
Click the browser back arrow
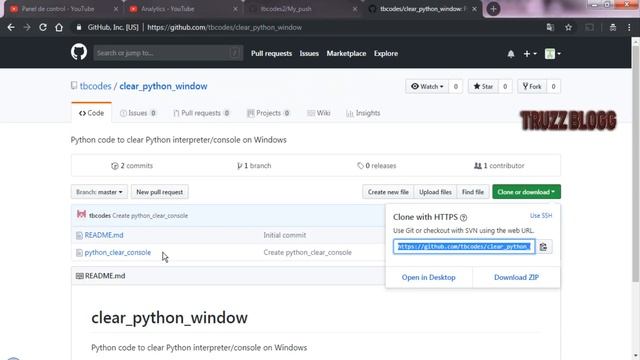11,27
